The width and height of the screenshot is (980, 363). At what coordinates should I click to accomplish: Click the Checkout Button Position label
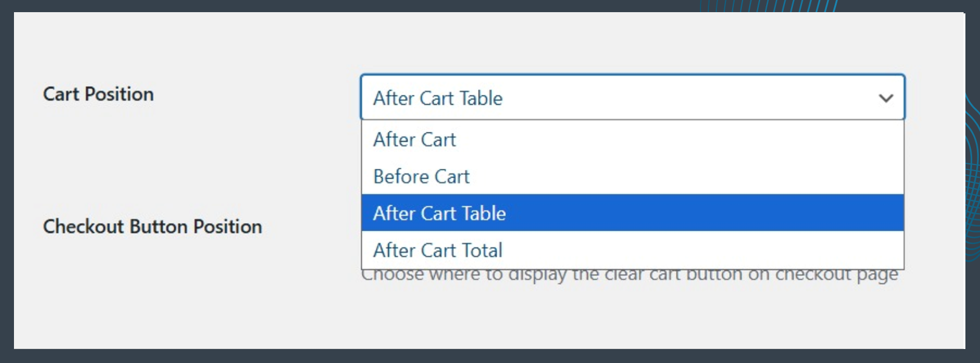[152, 227]
